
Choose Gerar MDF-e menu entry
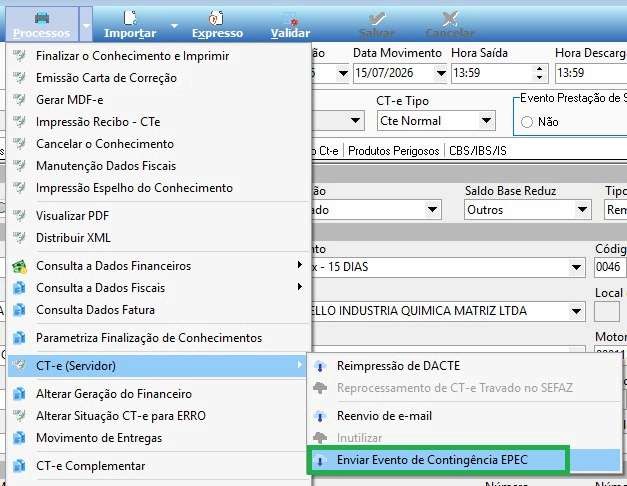[70, 100]
